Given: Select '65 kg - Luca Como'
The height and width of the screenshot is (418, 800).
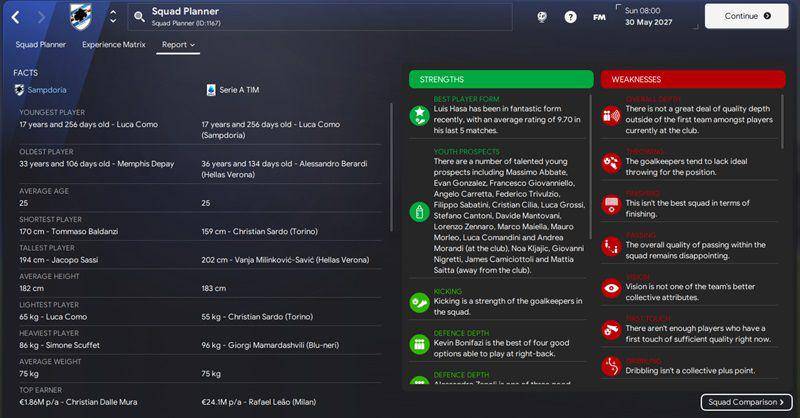Looking at the screenshot, I should pos(53,317).
